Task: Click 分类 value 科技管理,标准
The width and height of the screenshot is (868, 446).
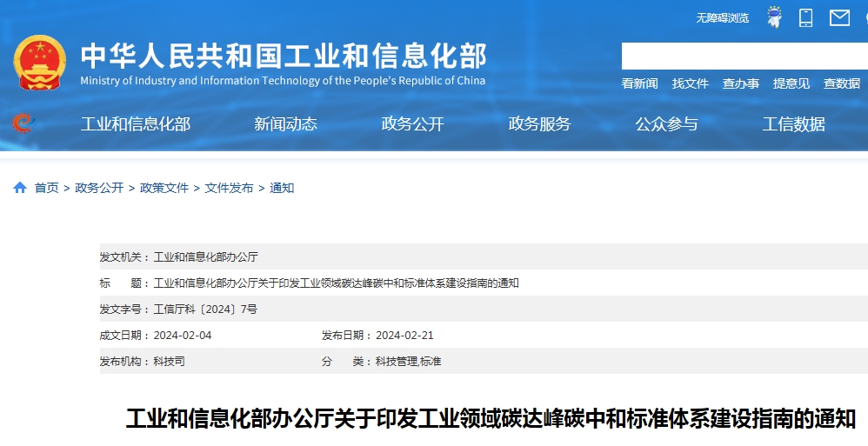Action: pyautogui.click(x=409, y=362)
